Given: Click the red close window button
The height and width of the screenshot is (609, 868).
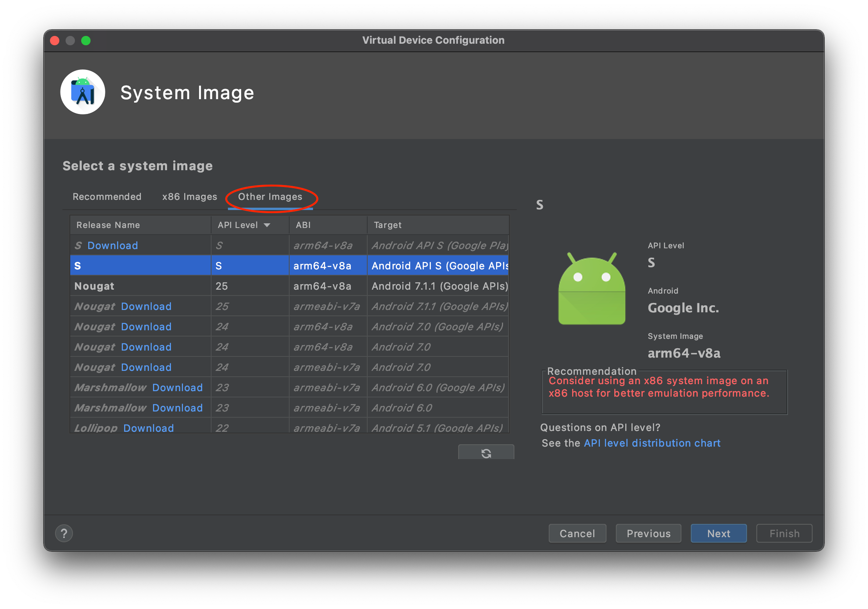Looking at the screenshot, I should click(55, 41).
